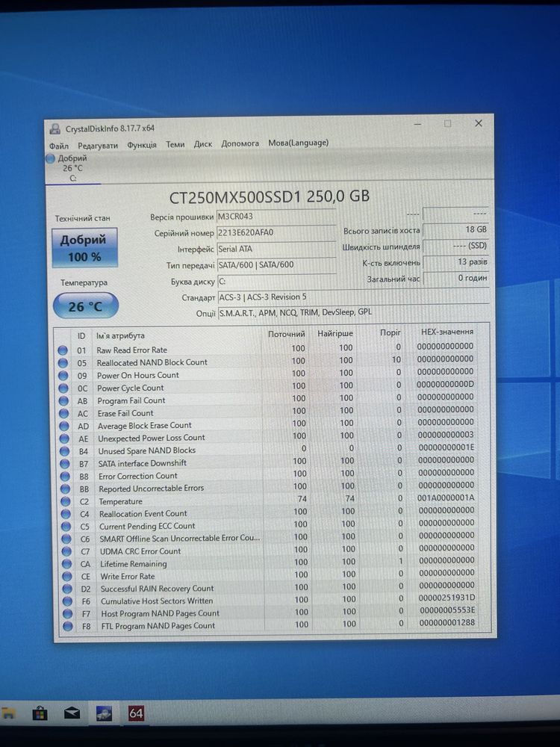Click status icon for Successful RAIN Recovery Count
This screenshot has height=747, width=560.
coord(67,589)
